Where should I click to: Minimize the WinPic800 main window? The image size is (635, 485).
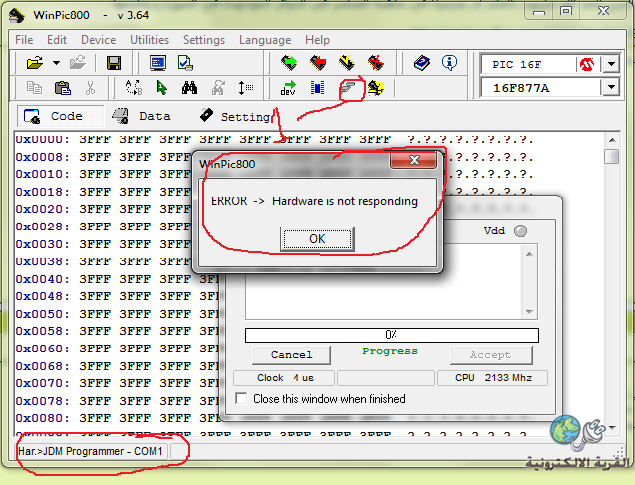539,11
